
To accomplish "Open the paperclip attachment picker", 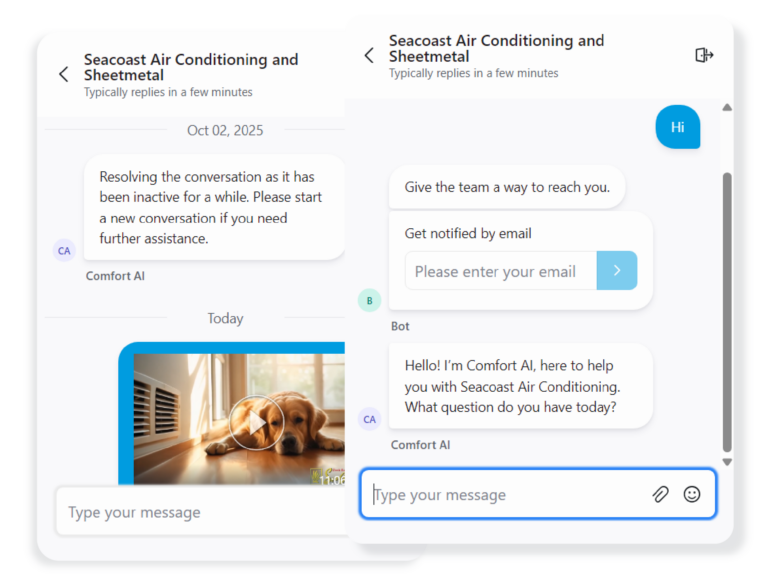I will [660, 494].
